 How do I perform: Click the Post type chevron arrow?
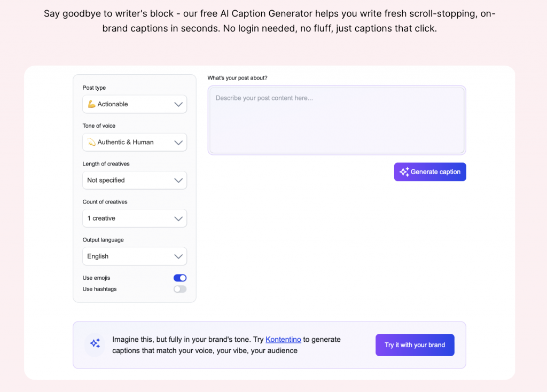click(178, 105)
